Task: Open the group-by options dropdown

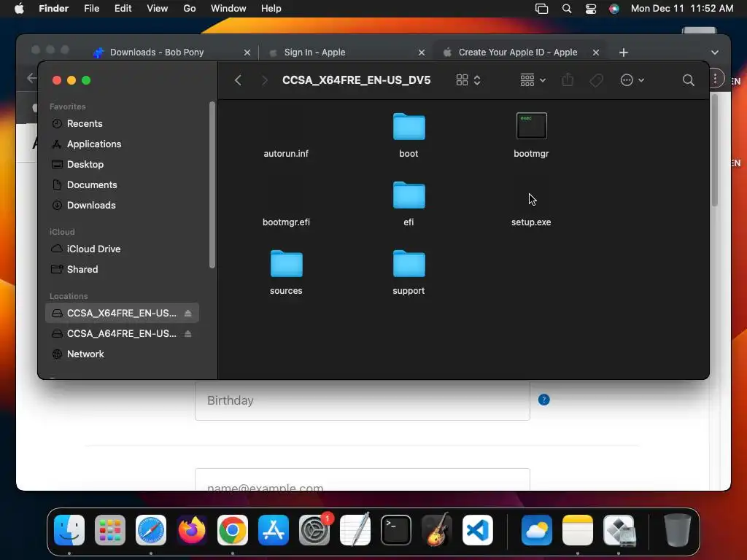Action: point(533,80)
